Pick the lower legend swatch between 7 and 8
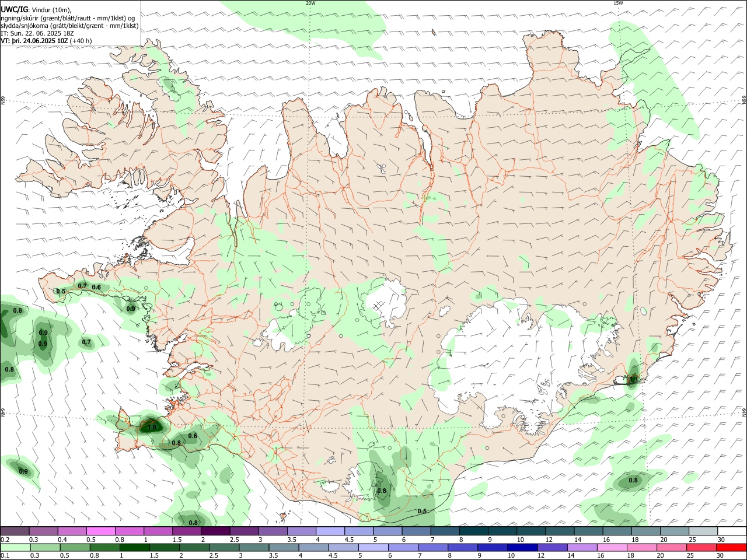 click(x=433, y=548)
